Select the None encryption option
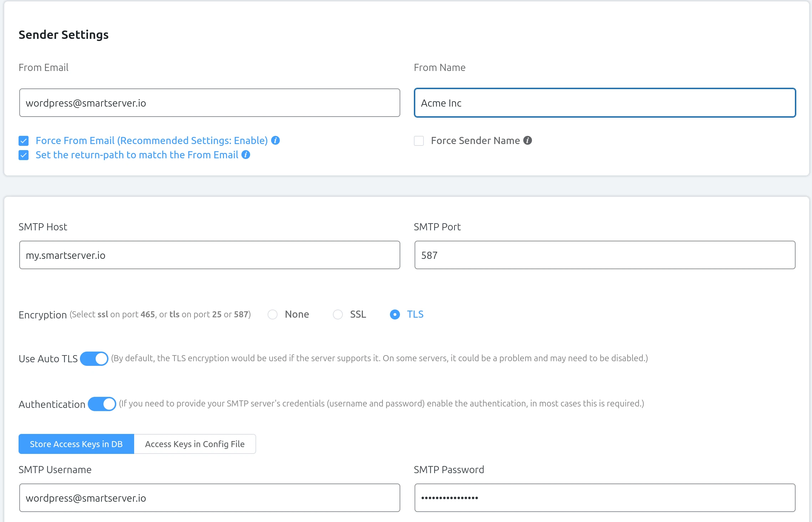The height and width of the screenshot is (522, 812). pyautogui.click(x=273, y=314)
